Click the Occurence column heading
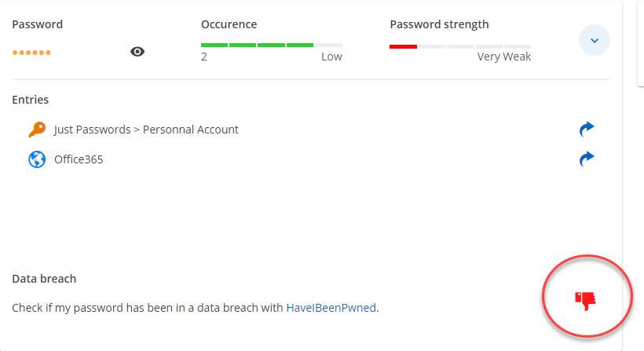The height and width of the screenshot is (351, 644). point(229,24)
